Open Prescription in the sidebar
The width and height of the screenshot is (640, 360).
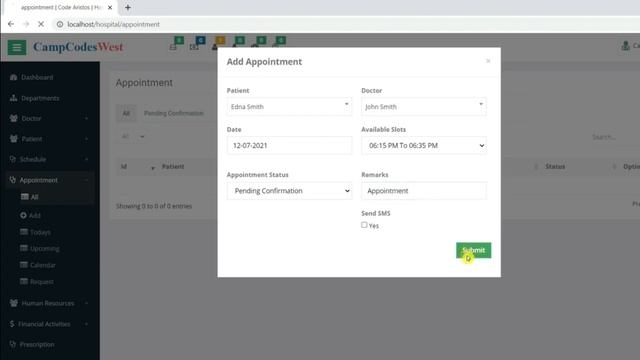pos(37,344)
